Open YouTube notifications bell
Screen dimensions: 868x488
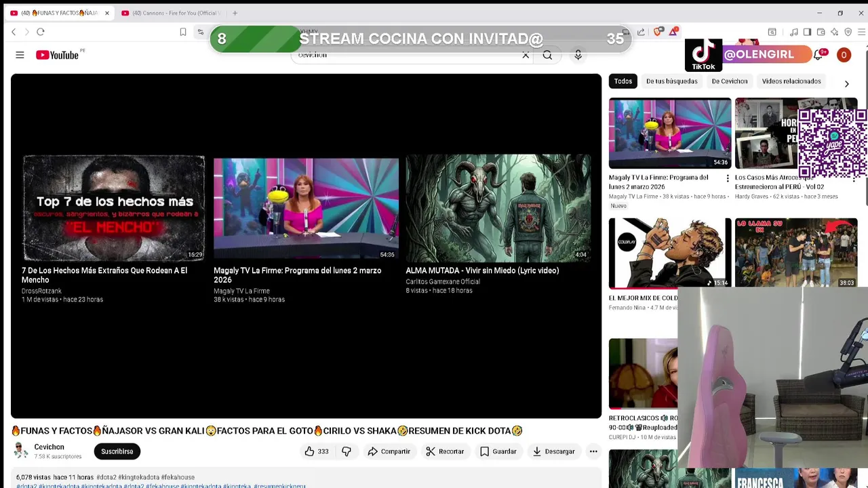[x=818, y=55]
